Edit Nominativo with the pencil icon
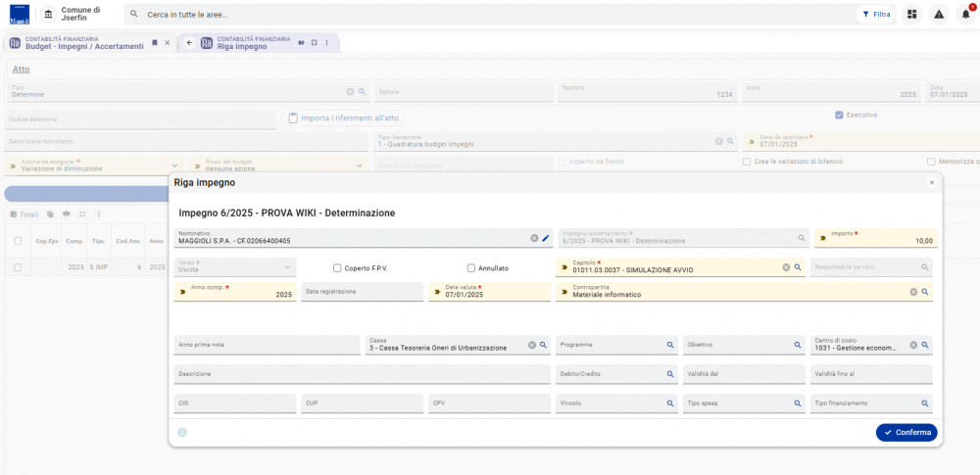The height and width of the screenshot is (475, 980). [x=546, y=238]
